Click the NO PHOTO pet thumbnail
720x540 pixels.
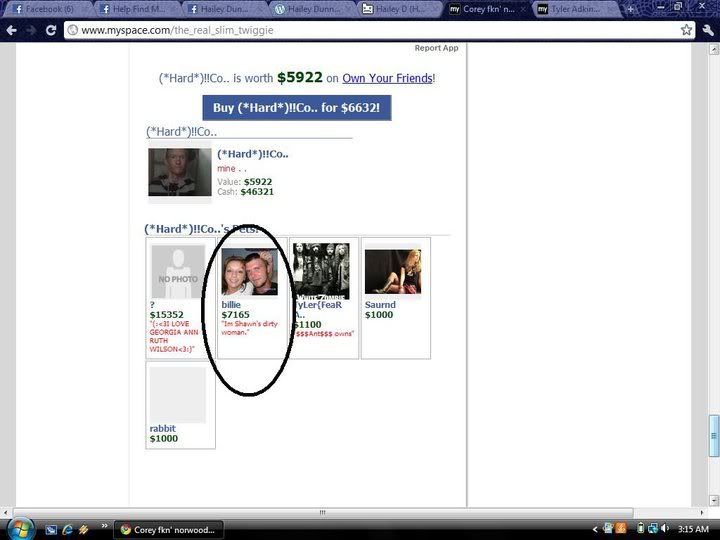pyautogui.click(x=178, y=271)
